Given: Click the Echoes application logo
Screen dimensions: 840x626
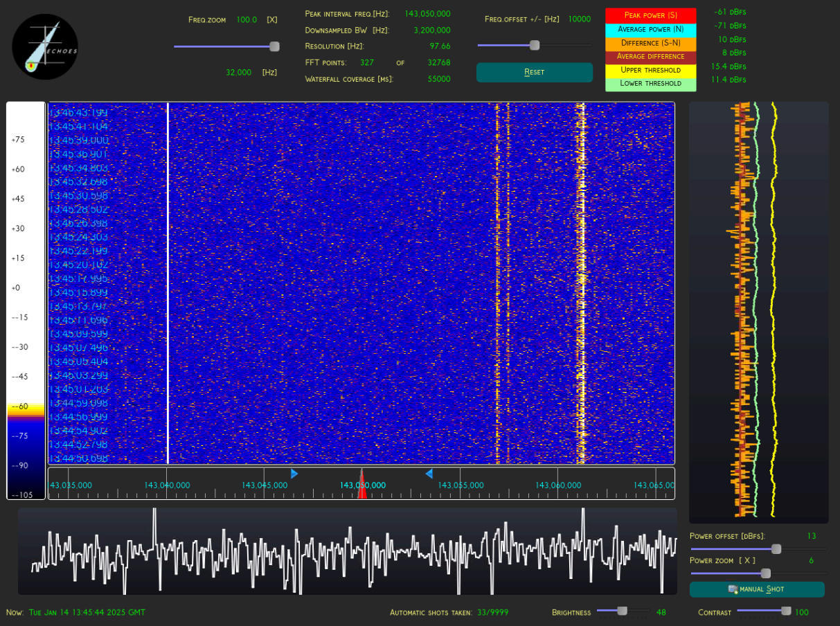Looking at the screenshot, I should [44, 46].
